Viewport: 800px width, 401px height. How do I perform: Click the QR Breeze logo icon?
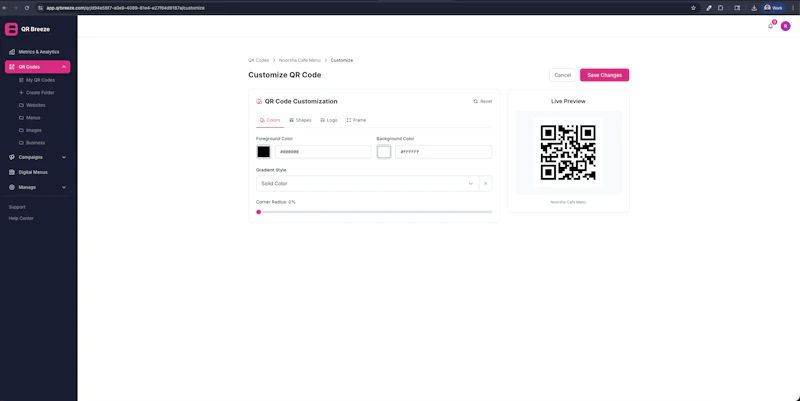point(11,29)
